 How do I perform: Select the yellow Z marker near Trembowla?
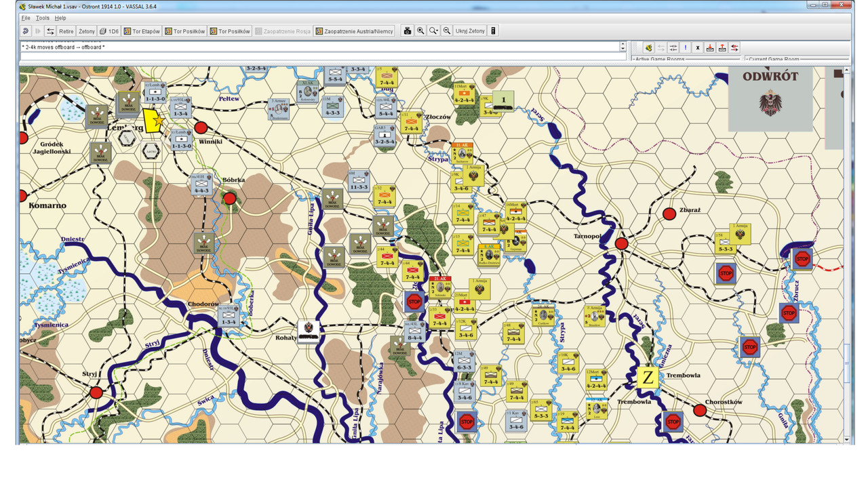coord(648,378)
